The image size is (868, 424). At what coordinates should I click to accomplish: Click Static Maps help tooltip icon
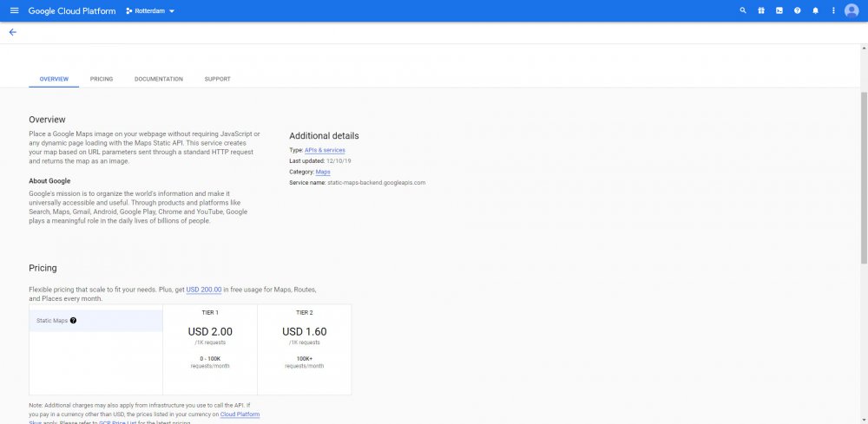click(73, 321)
